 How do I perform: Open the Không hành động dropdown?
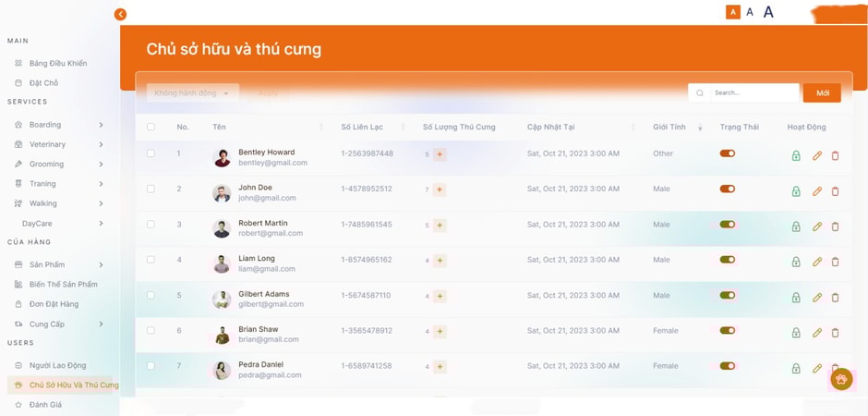pyautogui.click(x=192, y=92)
